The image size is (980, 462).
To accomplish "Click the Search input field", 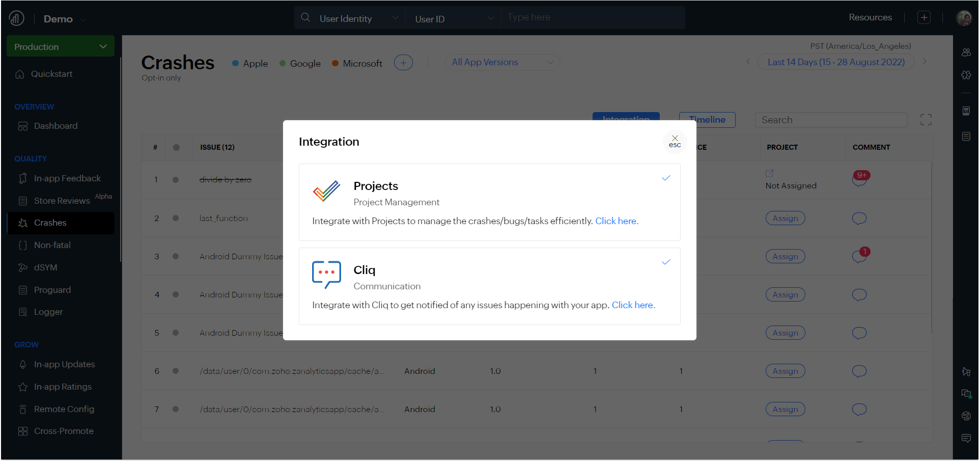I will (x=830, y=120).
